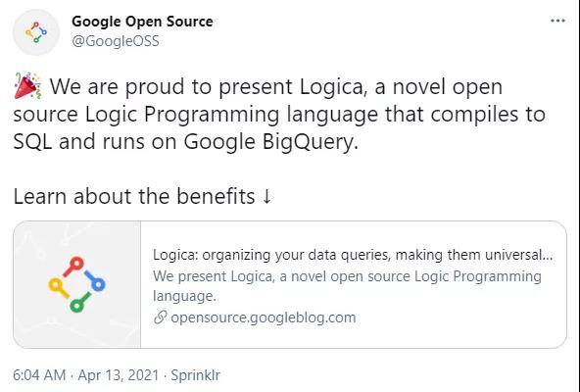The width and height of the screenshot is (580, 392).
Task: Click the yellow key node of Logica logo
Action: pos(59,287)
